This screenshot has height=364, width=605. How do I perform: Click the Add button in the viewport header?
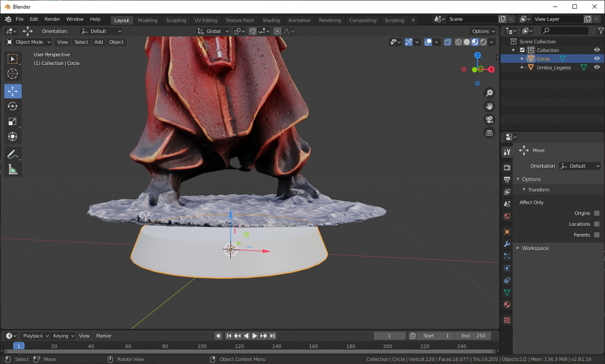coord(98,42)
